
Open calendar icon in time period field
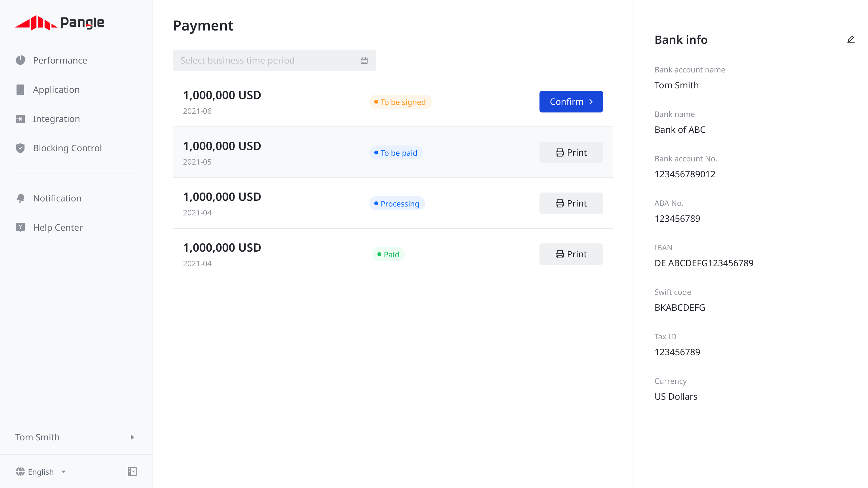click(364, 61)
